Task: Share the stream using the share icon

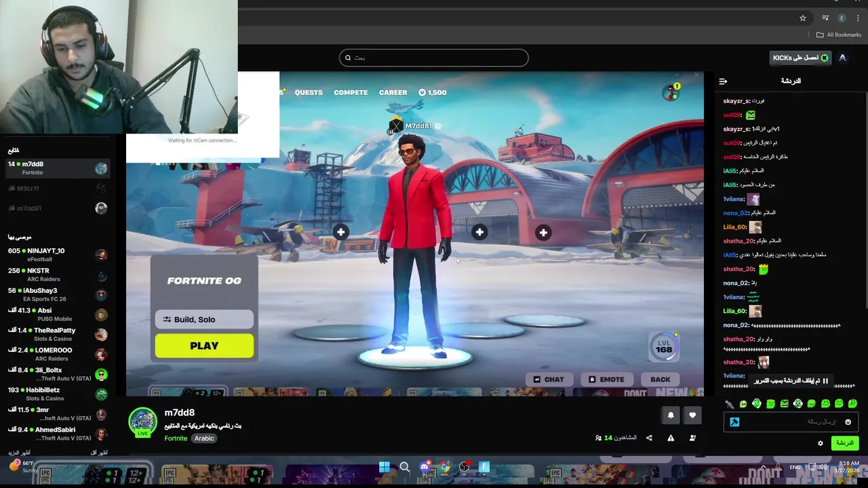Action: tap(649, 438)
